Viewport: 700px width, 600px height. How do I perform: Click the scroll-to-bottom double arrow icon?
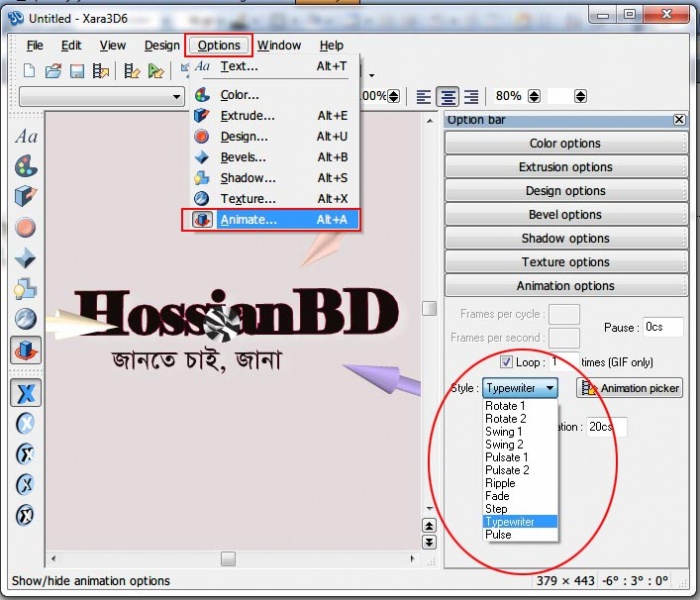pos(429,542)
